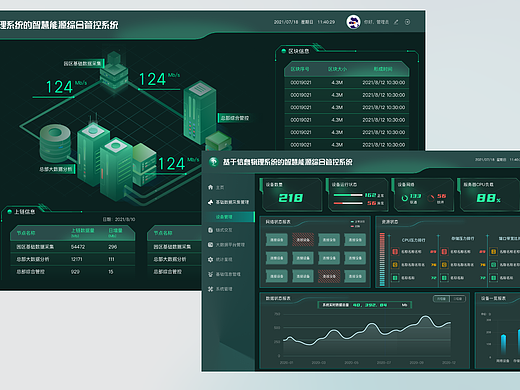Click the real-time value field 40, 392. 84
This screenshot has width=520, height=390.
coord(365,305)
